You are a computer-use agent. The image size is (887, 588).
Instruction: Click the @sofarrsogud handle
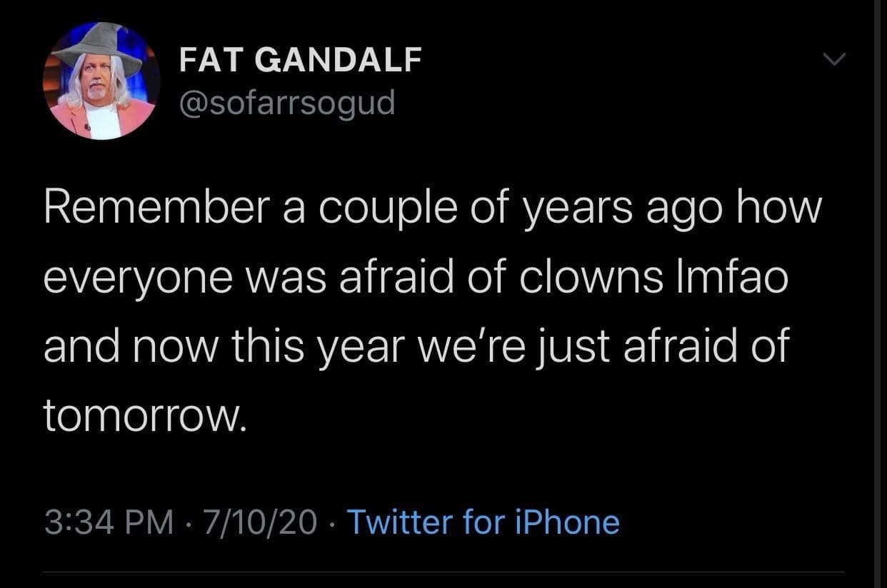pyautogui.click(x=286, y=103)
